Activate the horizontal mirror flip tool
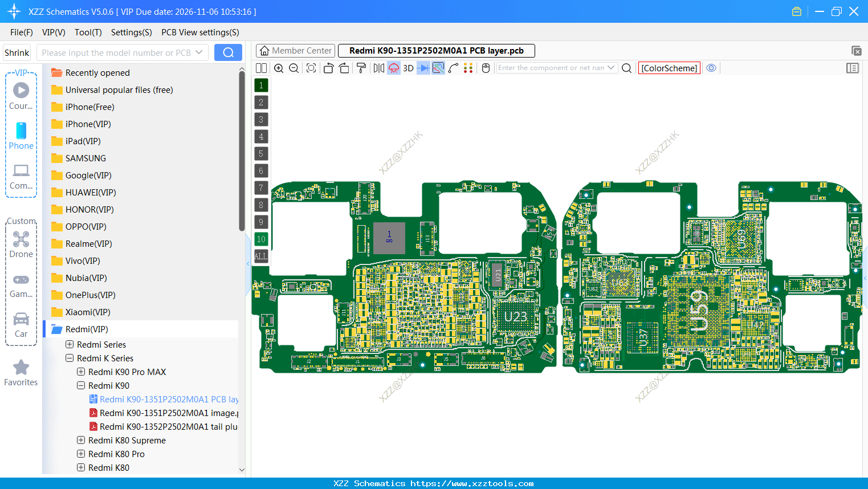This screenshot has width=868, height=489. [x=378, y=68]
